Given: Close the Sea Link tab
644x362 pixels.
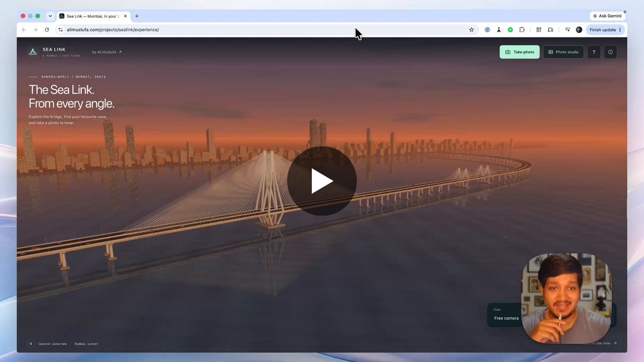Looking at the screenshot, I should [x=126, y=16].
